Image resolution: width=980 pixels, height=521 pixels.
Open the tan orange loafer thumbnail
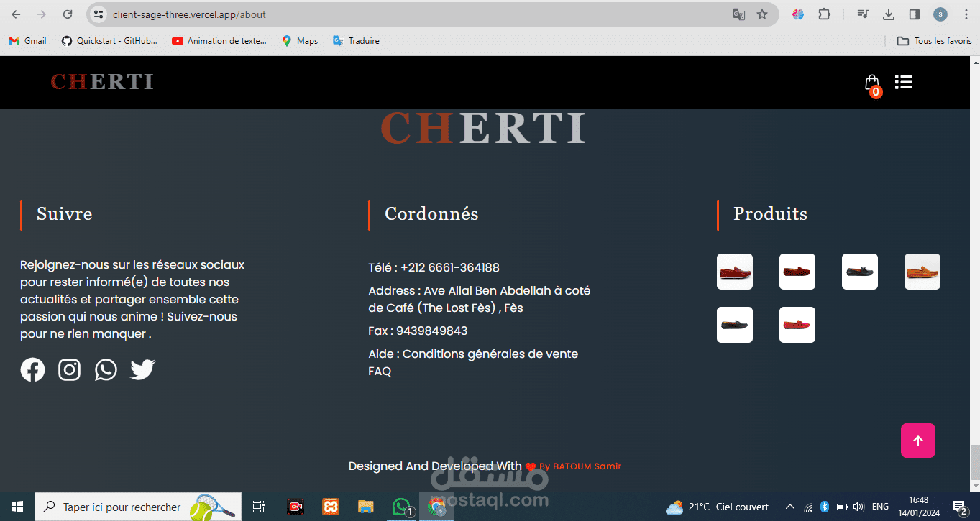pyautogui.click(x=922, y=272)
